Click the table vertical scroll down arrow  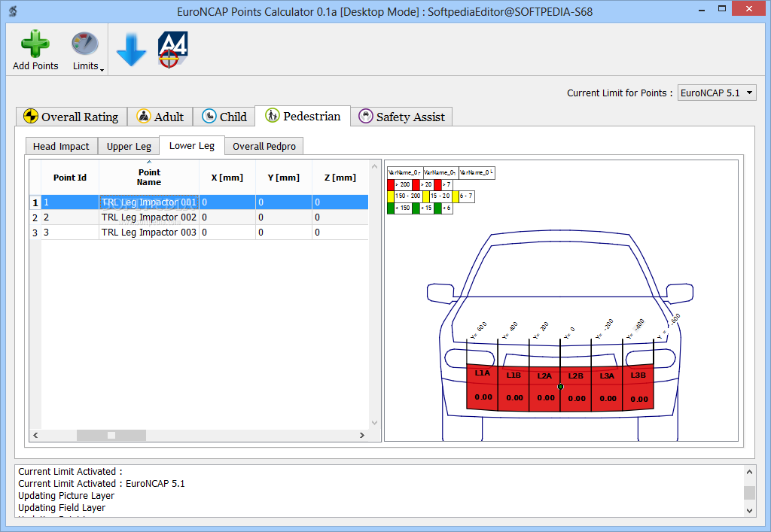[375, 422]
